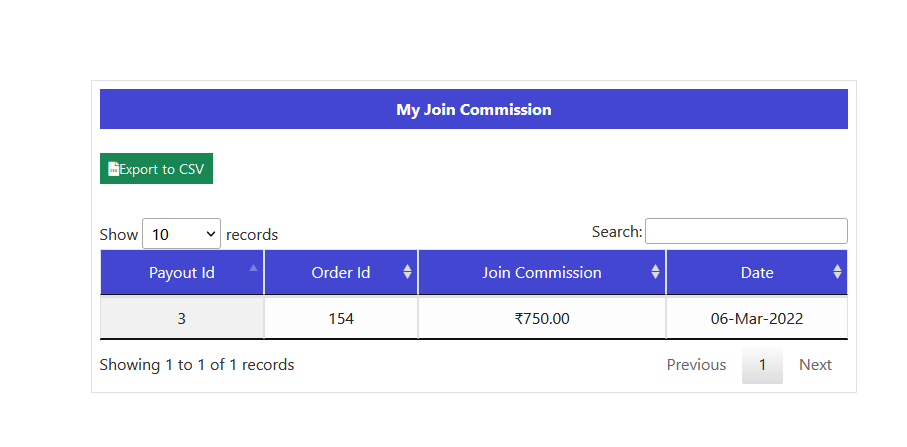
Task: Click the Date column sort arrows icon
Action: 837,272
